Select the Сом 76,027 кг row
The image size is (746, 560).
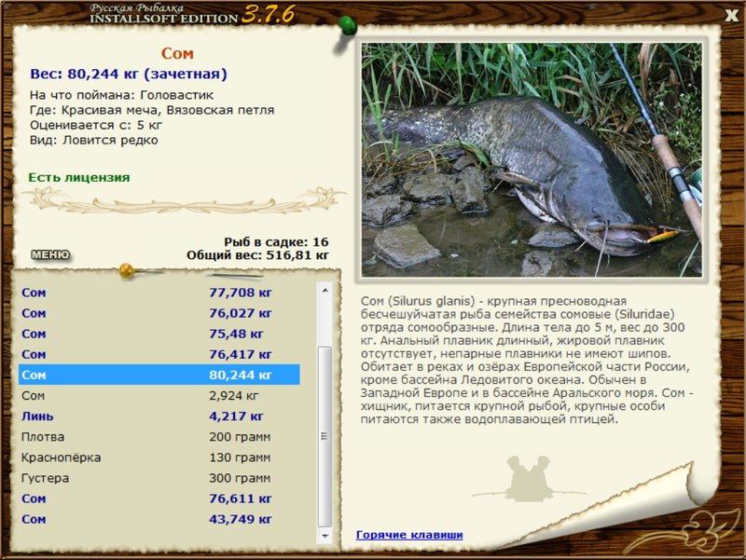pyautogui.click(x=159, y=313)
